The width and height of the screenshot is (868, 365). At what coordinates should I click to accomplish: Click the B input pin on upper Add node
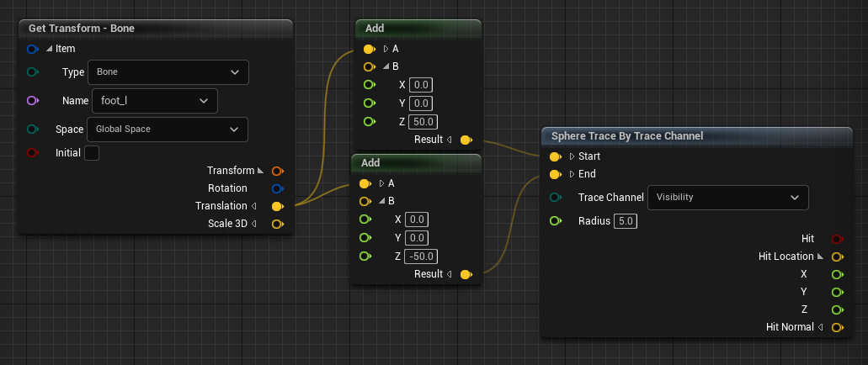pos(370,67)
